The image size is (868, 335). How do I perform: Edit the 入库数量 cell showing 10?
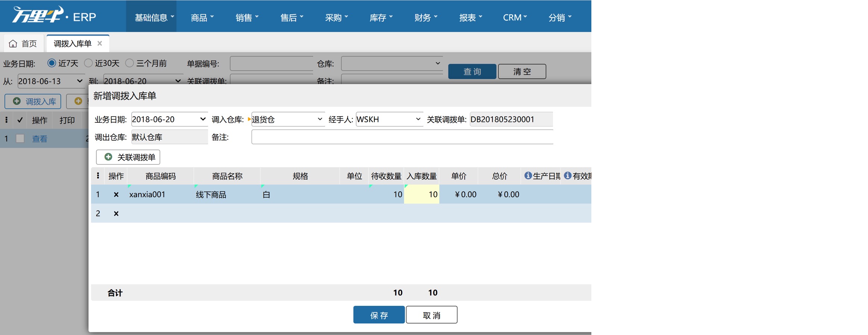tap(421, 194)
